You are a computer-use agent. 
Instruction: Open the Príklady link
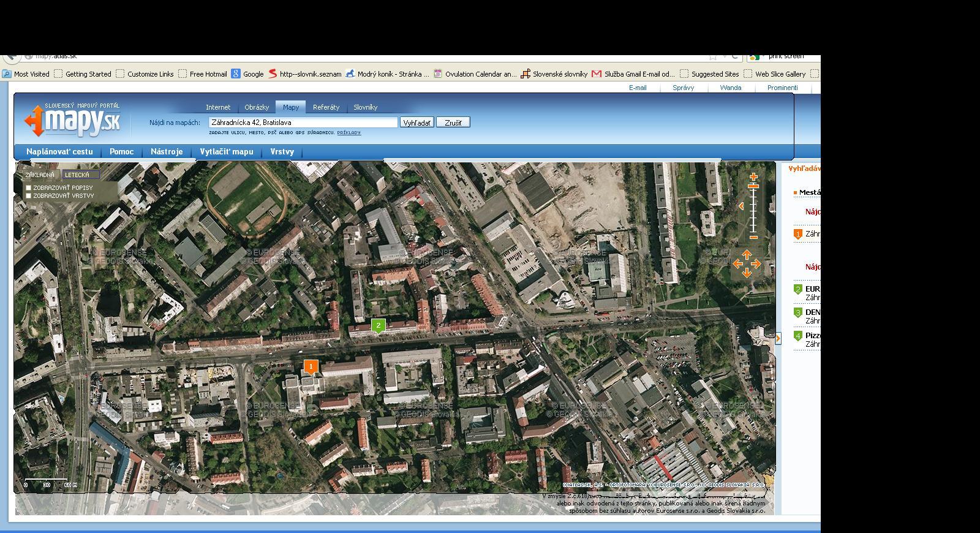coord(349,132)
